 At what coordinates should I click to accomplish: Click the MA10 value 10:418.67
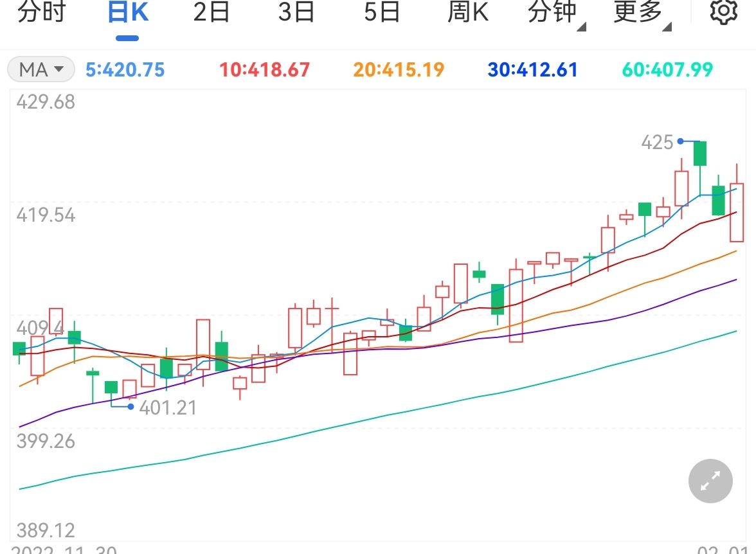(x=264, y=70)
